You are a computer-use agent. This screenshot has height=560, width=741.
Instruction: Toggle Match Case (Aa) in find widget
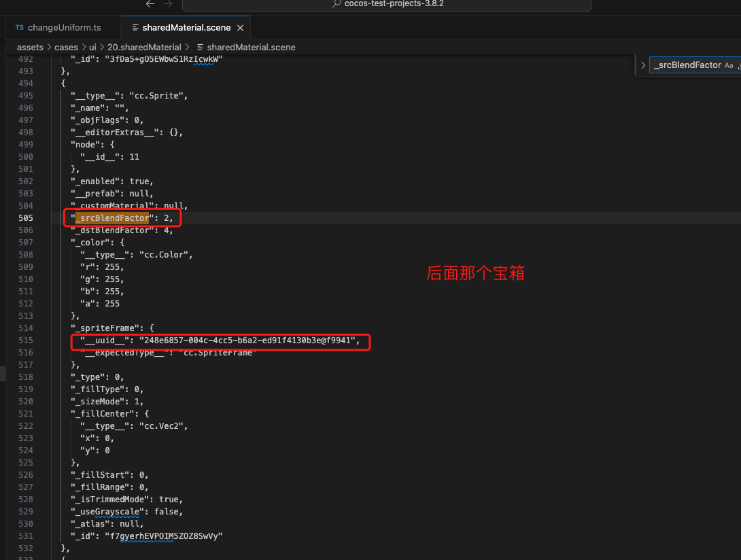(x=729, y=65)
